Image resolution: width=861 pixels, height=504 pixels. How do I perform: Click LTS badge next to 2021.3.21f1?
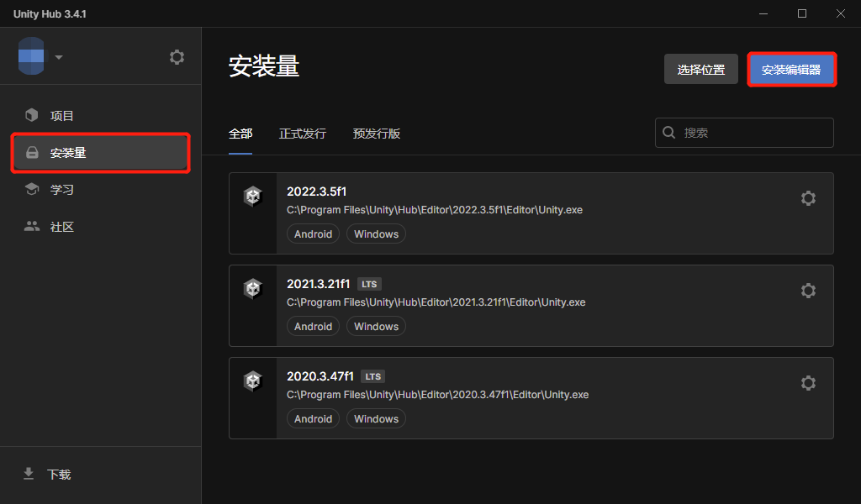point(370,284)
